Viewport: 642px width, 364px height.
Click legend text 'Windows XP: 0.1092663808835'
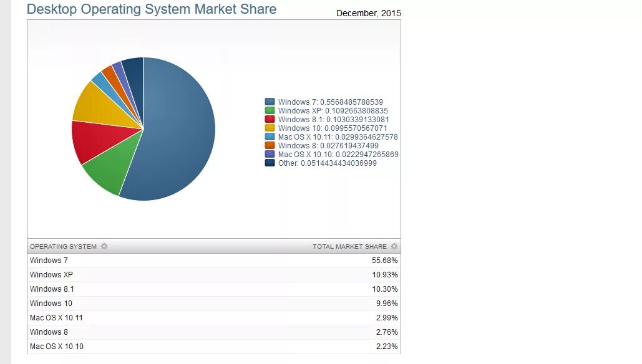[333, 110]
